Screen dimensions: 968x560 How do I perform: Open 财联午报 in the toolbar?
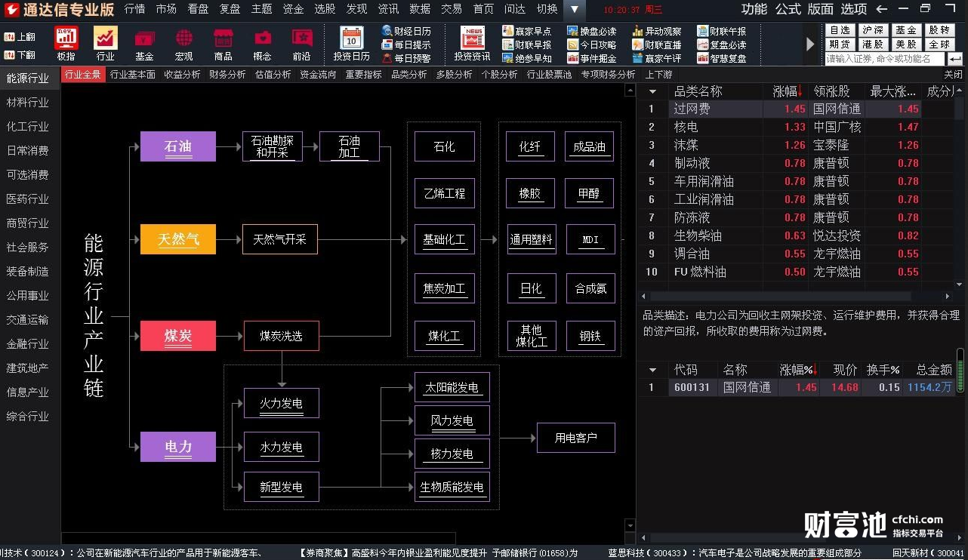(722, 31)
